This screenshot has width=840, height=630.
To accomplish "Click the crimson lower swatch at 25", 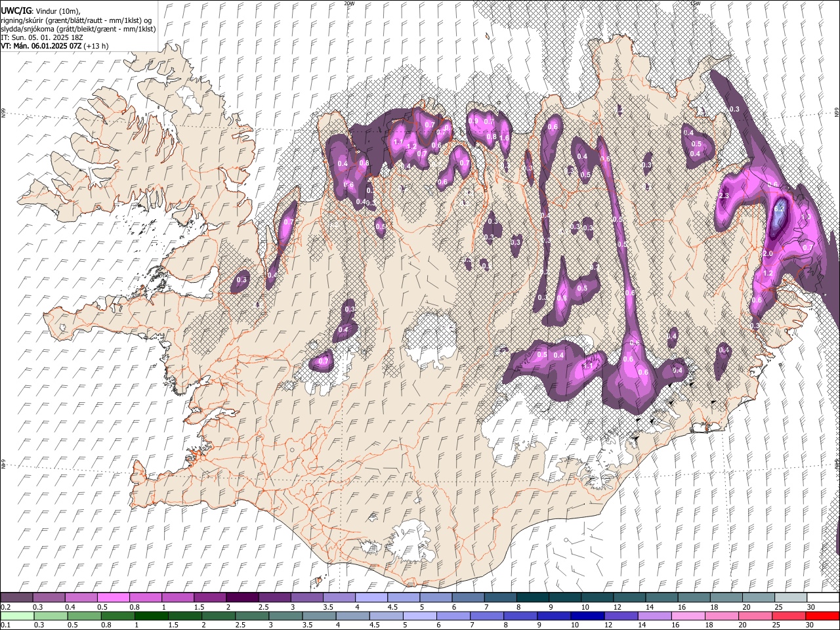I will pos(789,616).
